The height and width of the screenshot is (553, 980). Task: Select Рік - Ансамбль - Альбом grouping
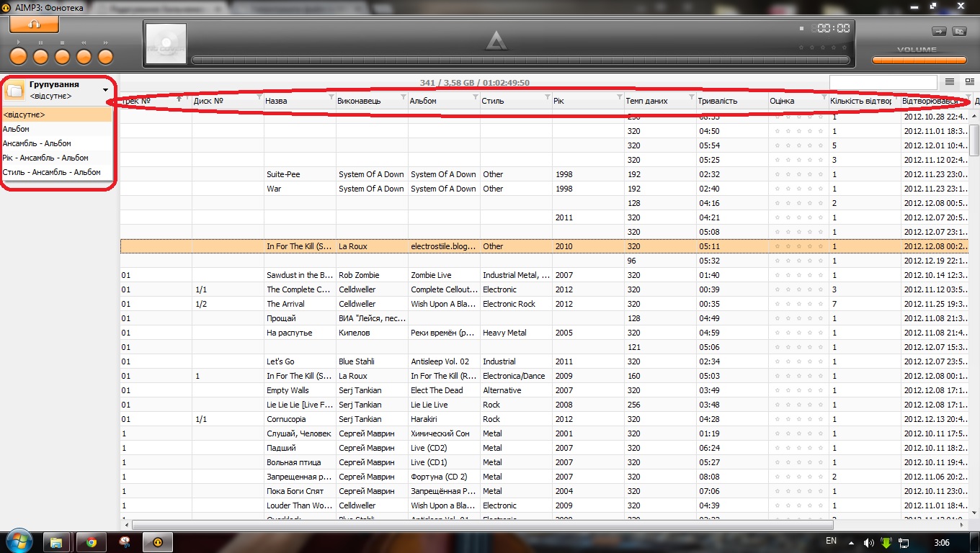(x=58, y=158)
